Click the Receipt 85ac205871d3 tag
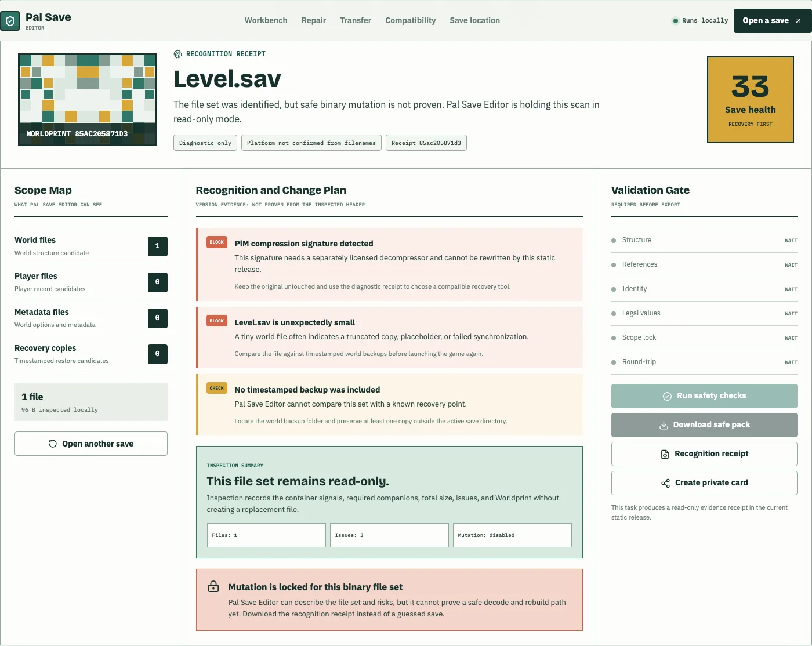Viewport: 812px width, 646px height. (x=426, y=143)
